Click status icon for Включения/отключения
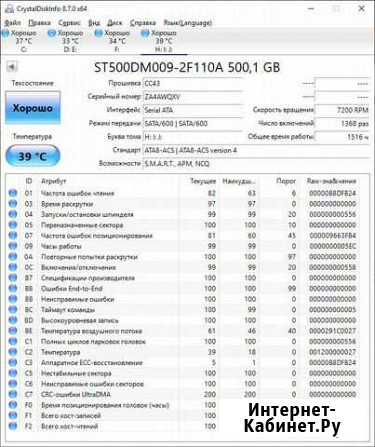Viewport: 375px width, 447px height. tap(13, 267)
